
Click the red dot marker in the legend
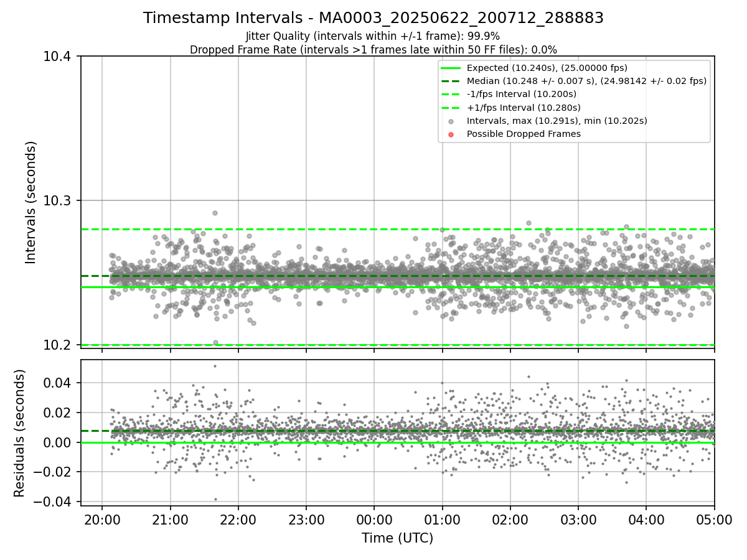451,134
